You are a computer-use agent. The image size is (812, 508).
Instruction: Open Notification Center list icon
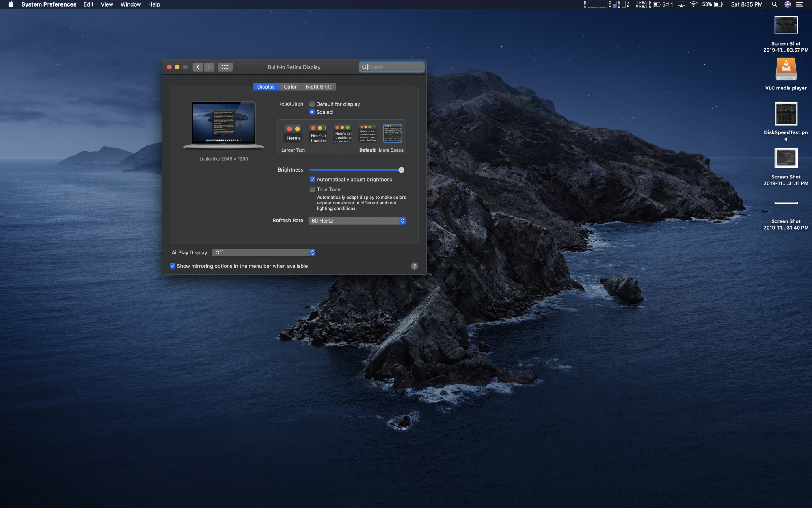click(x=799, y=4)
